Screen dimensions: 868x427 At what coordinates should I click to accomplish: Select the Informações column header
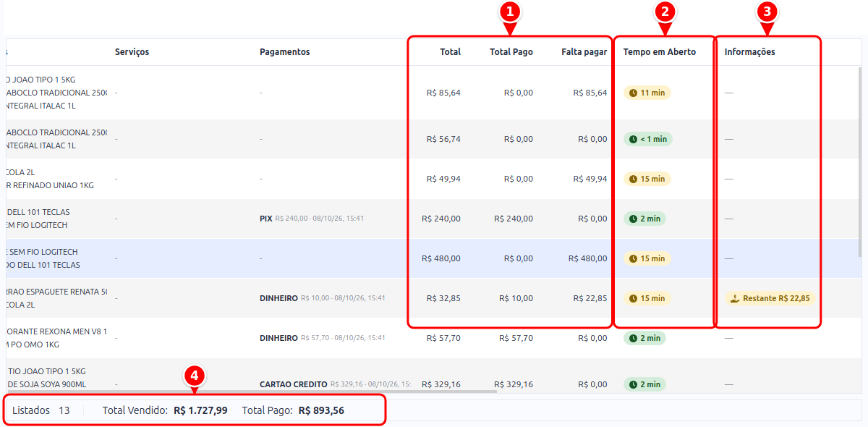pos(749,52)
